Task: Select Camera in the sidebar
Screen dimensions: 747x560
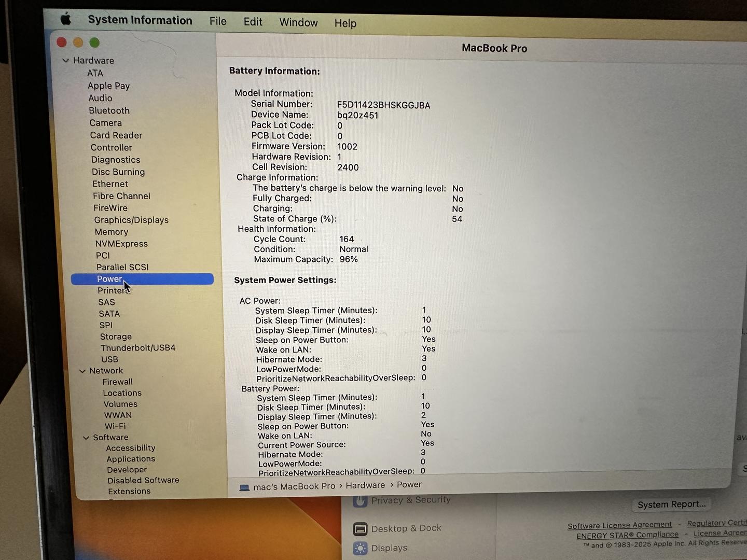Action: point(105,123)
